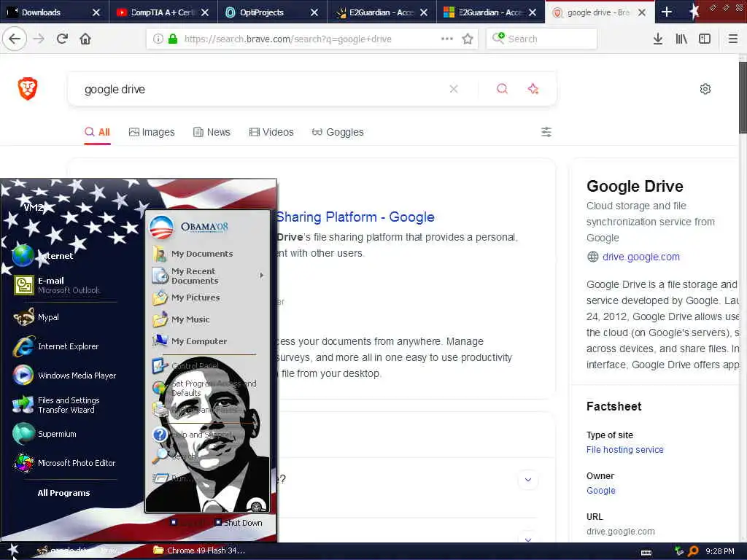Select the Videos search tab
Image resolution: width=747 pixels, height=560 pixels.
click(271, 132)
